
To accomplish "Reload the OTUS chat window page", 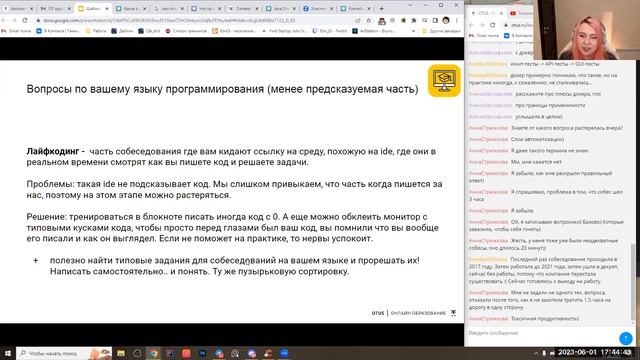I will (x=492, y=25).
